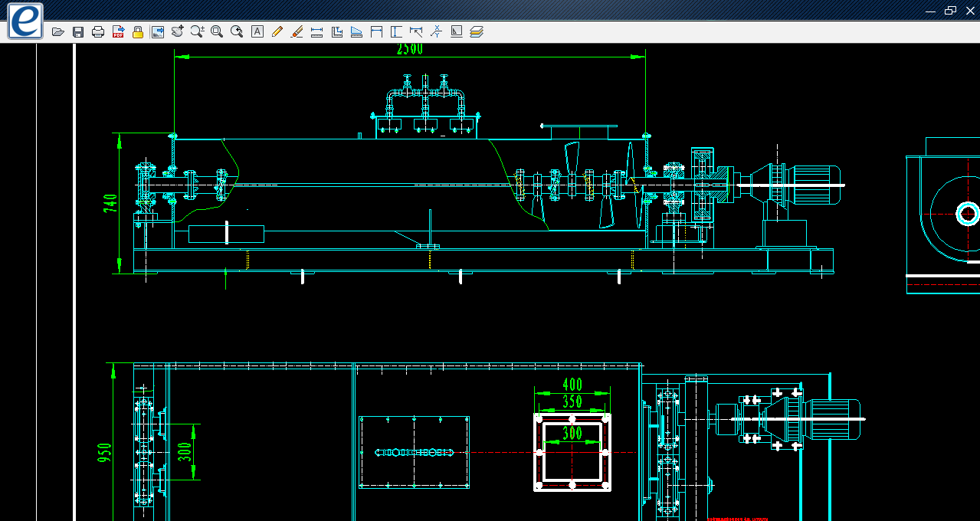
Task: Click the Open file folder icon
Action: 57,31
